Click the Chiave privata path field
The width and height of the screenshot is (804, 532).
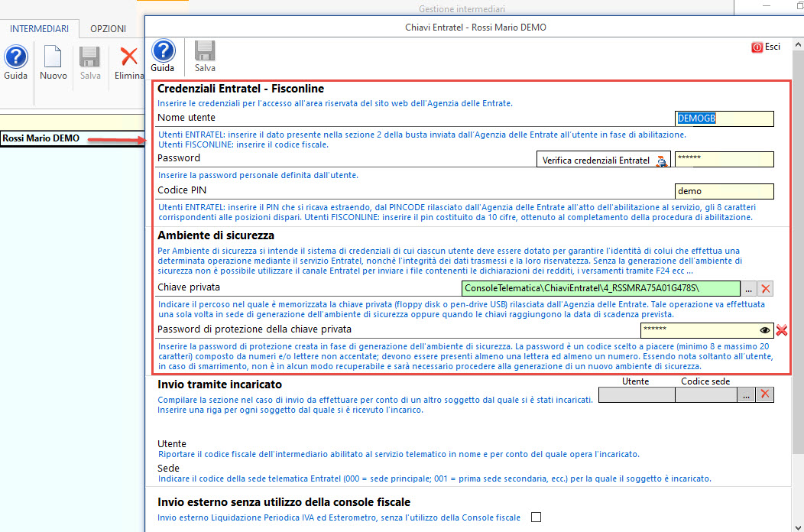click(x=601, y=288)
